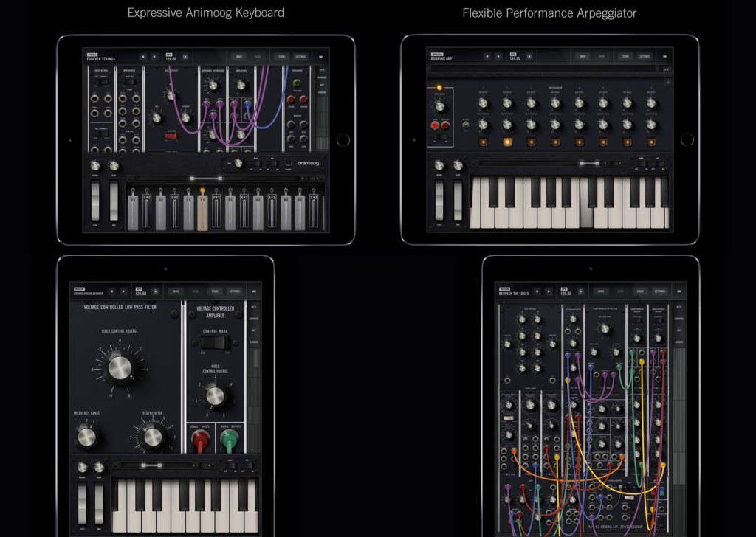Flip the small toggle switch beside red buttons

click(466, 125)
